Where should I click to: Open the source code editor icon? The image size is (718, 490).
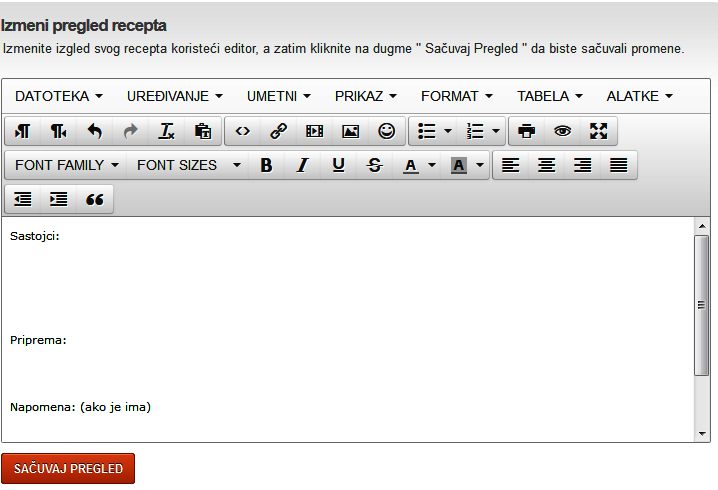pyautogui.click(x=242, y=131)
